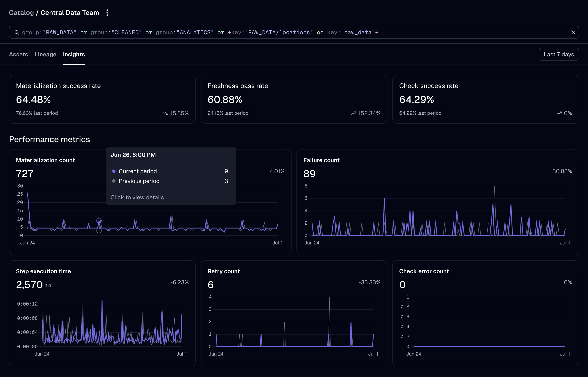Click "Click to view details" in the tooltip
588x377 pixels.
(137, 197)
